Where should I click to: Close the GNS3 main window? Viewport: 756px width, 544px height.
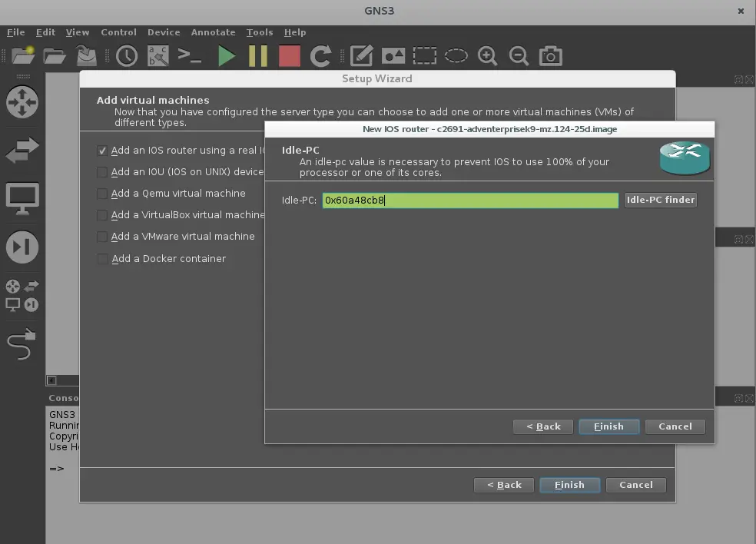click(741, 11)
